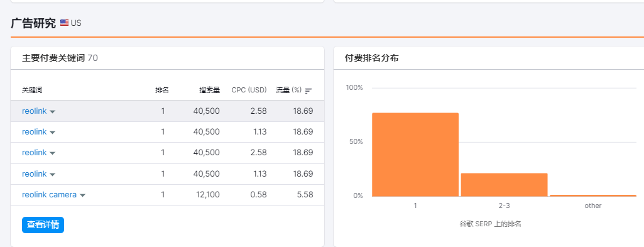The width and height of the screenshot is (644, 247).
Task: Expand the reolink camera keyword dropdown arrow
Action: (82, 195)
